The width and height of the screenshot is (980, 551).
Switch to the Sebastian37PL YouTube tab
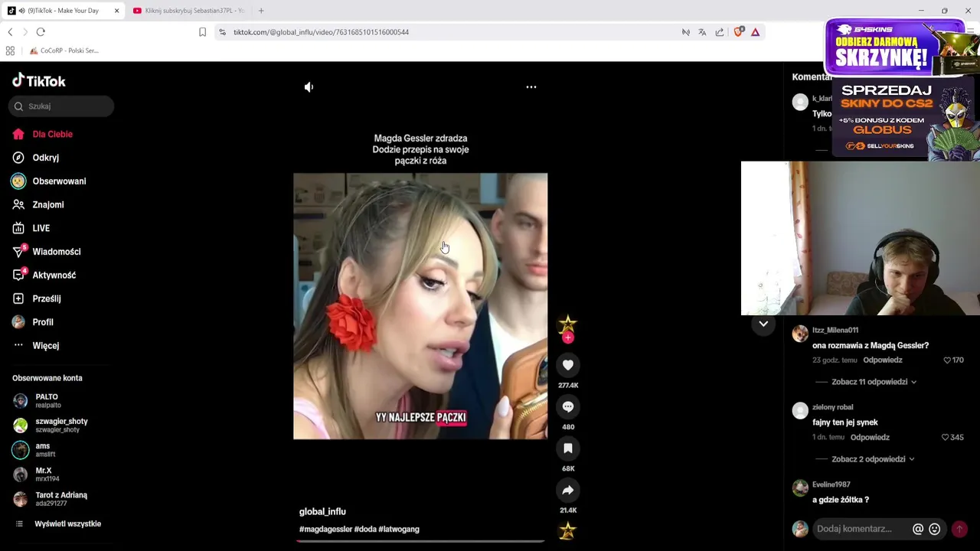point(189,11)
